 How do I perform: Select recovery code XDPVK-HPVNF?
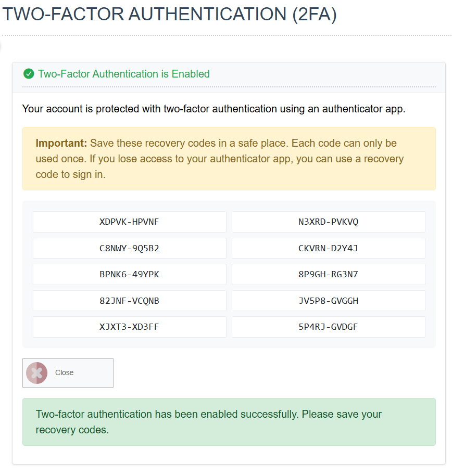[x=130, y=222]
